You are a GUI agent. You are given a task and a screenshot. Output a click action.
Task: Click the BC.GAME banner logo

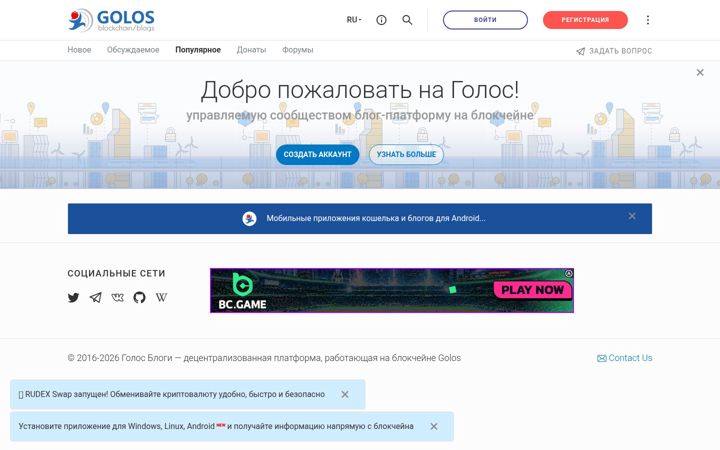point(242,291)
